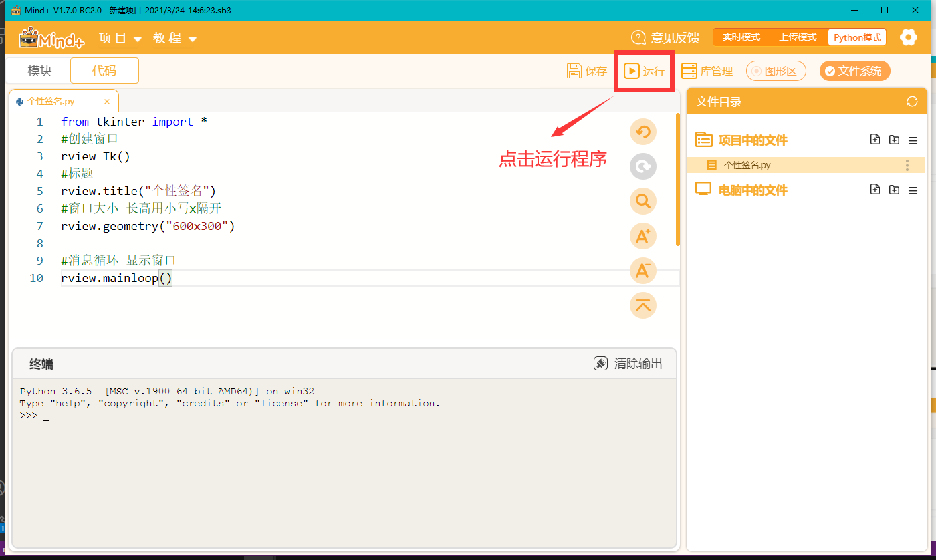Add new folder in 电脑中的文件
Viewport: 936px width, 560px height.
pyautogui.click(x=894, y=190)
